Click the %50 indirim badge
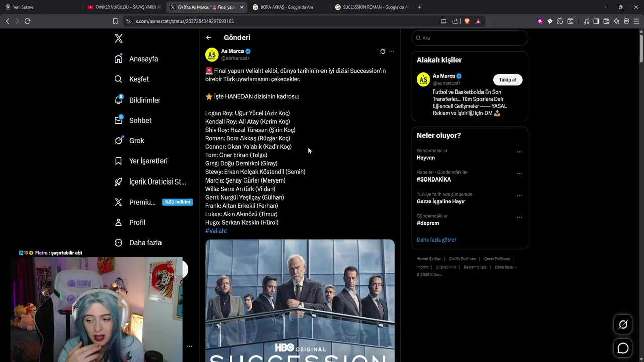The height and width of the screenshot is (362, 644). point(177,202)
